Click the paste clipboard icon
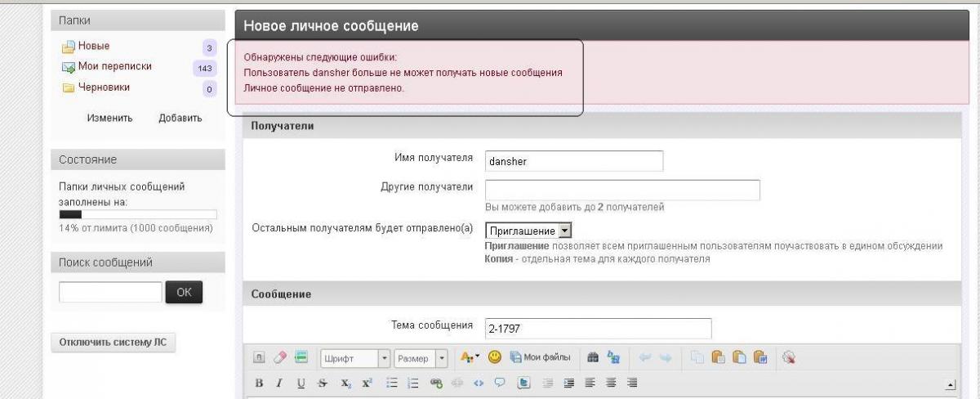This screenshot has width=980, height=399. 719,357
